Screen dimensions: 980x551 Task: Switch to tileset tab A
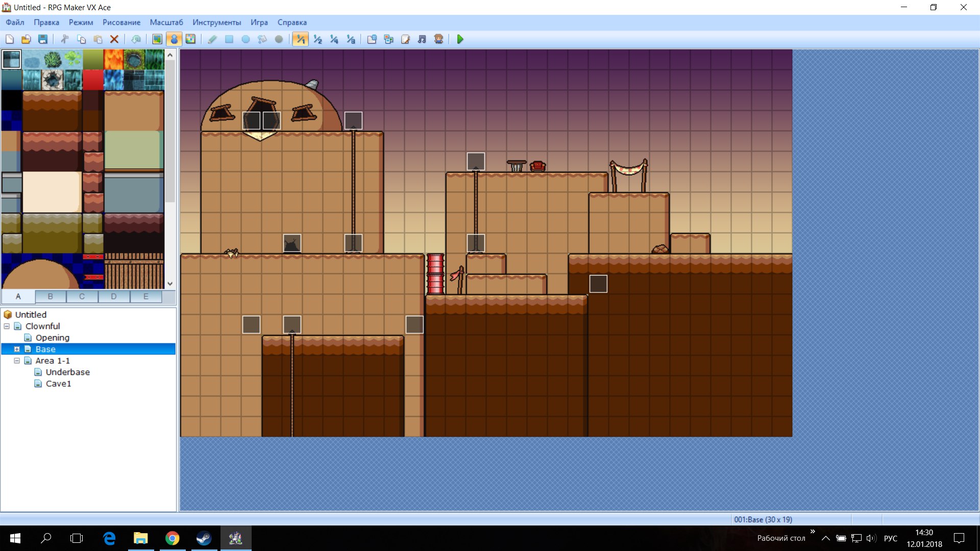[x=18, y=296]
